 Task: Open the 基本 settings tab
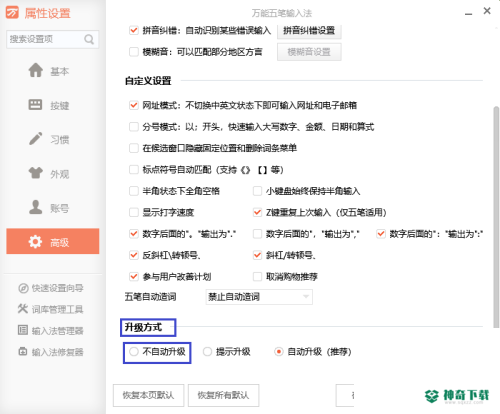click(53, 71)
